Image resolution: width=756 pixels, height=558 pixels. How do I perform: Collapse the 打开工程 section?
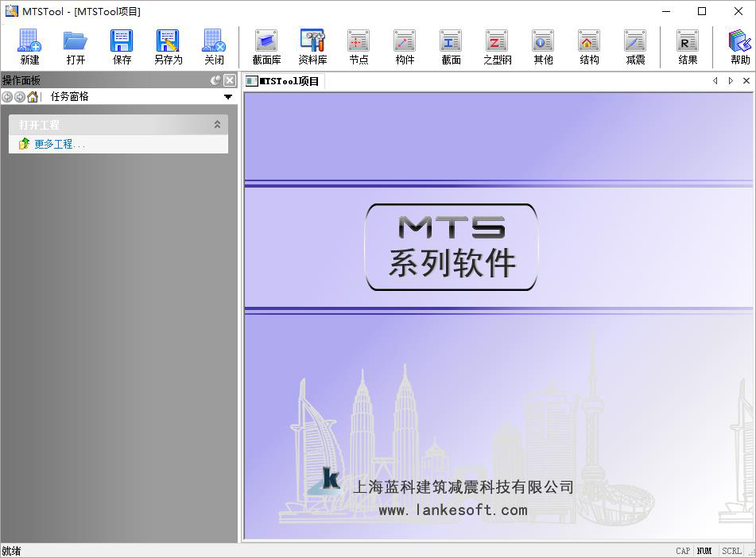(x=218, y=125)
